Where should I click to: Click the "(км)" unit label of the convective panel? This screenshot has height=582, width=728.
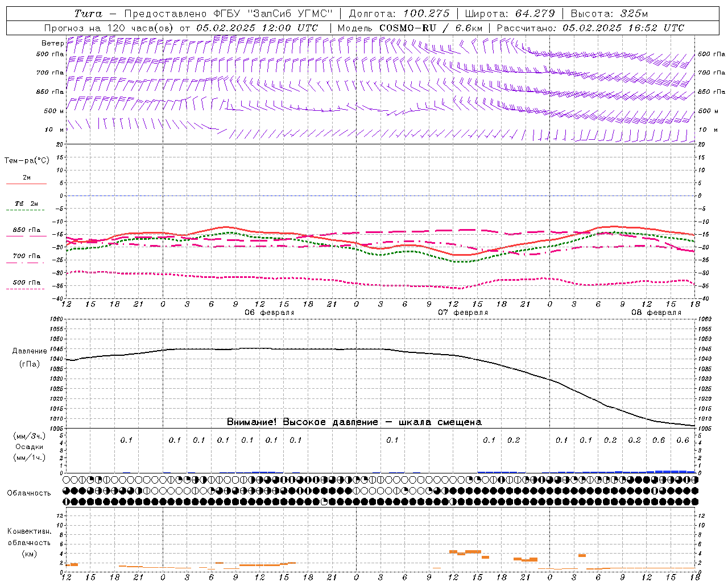pos(29,554)
